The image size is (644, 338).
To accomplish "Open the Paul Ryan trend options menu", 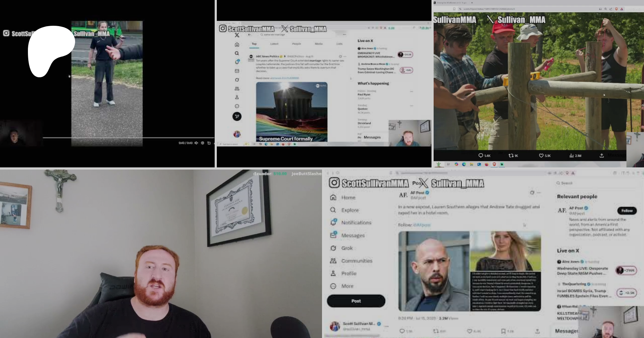I will [x=411, y=92].
